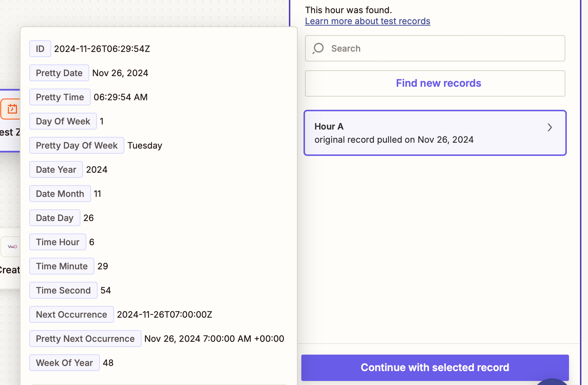588x385 pixels.
Task: Click the Pretty Time field tag
Action: [x=60, y=97]
